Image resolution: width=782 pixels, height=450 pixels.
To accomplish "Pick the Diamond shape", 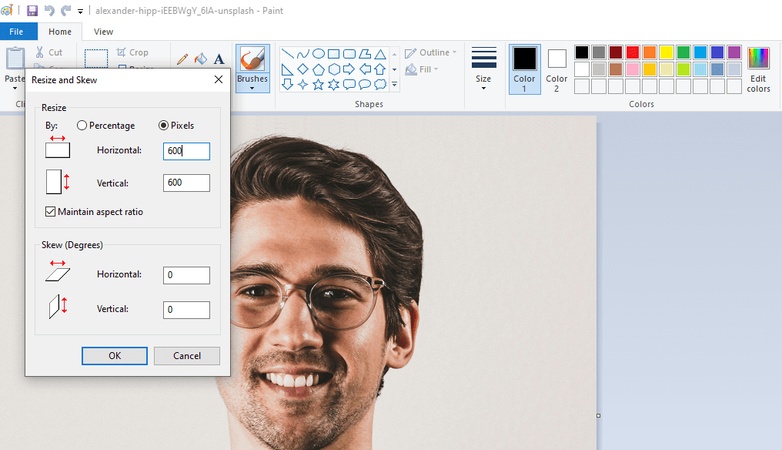I will [x=303, y=69].
